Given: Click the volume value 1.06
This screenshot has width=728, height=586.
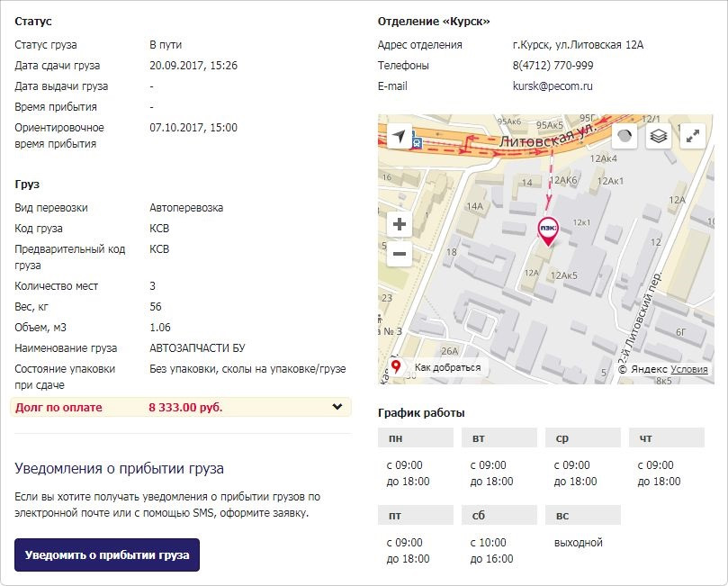Looking at the screenshot, I should 160,328.
